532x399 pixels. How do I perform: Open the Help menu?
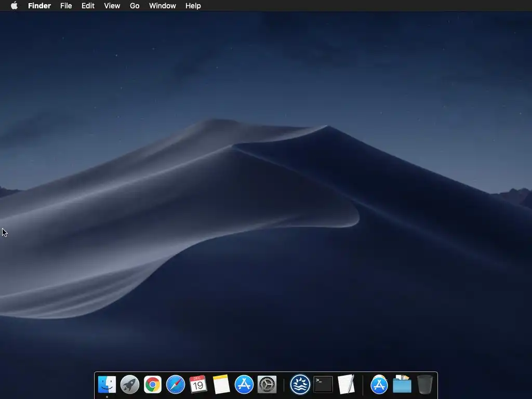point(193,6)
